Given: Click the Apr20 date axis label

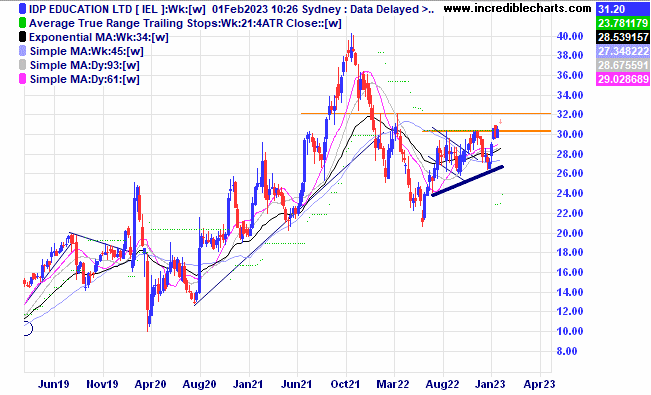Looking at the screenshot, I should point(151,384).
